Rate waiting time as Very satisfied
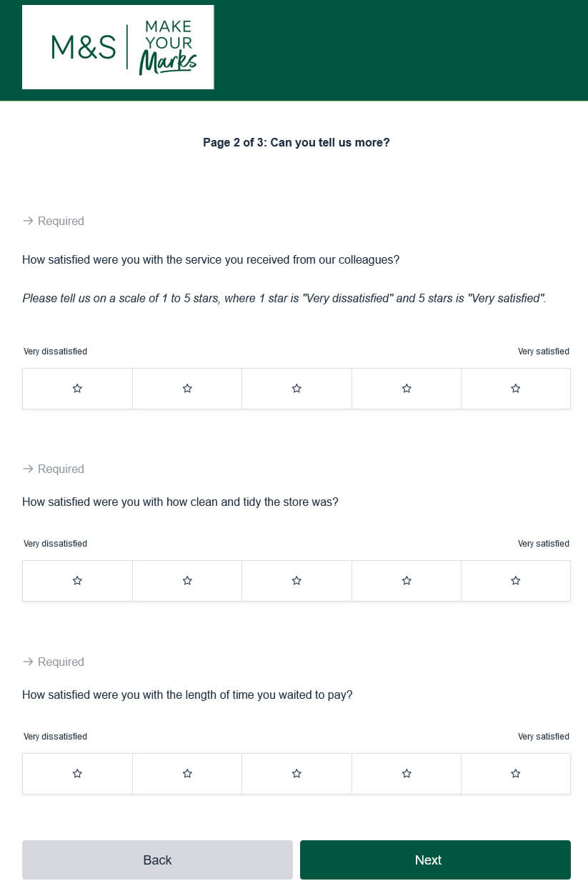This screenshot has height=886, width=588. click(x=515, y=773)
